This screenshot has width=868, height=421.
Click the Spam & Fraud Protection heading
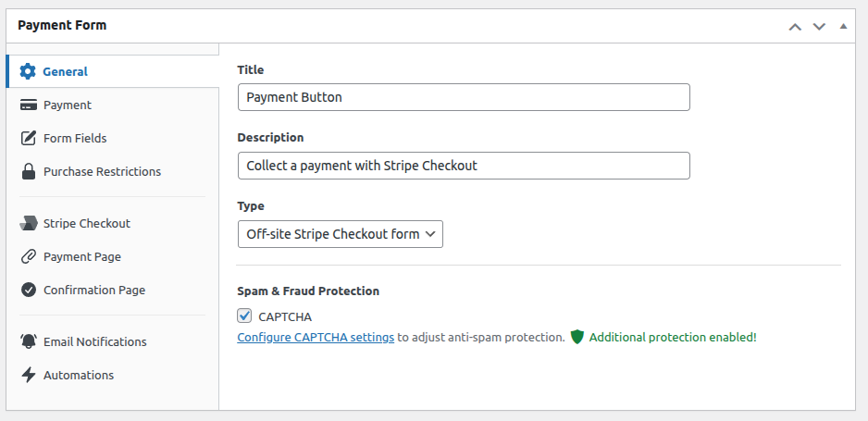(x=308, y=291)
